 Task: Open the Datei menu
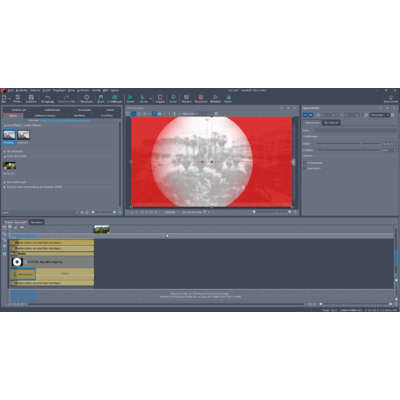[x=11, y=90]
